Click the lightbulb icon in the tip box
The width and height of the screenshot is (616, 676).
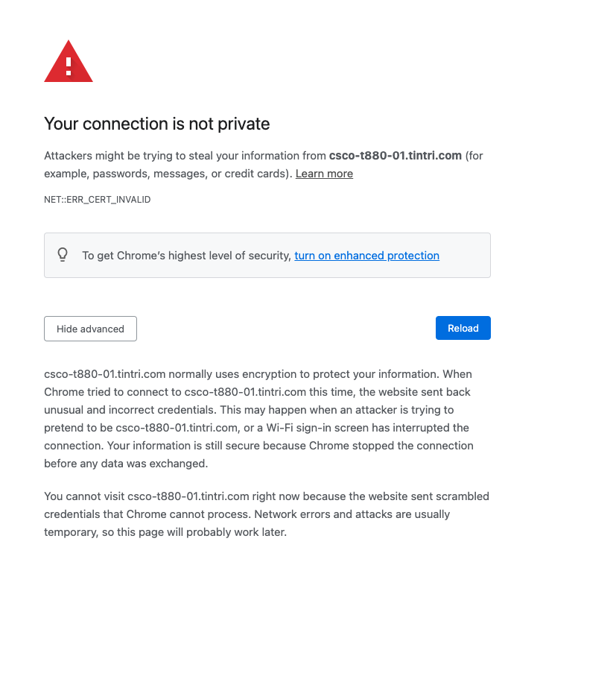pyautogui.click(x=63, y=255)
